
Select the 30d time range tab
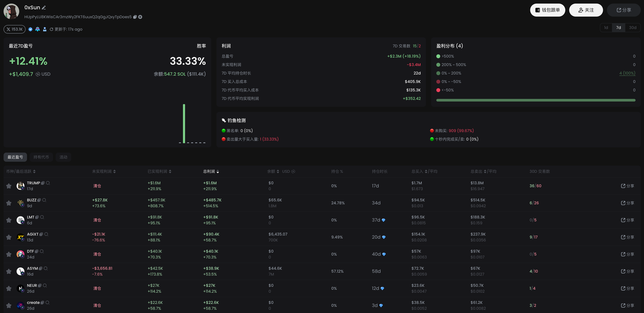[632, 27]
